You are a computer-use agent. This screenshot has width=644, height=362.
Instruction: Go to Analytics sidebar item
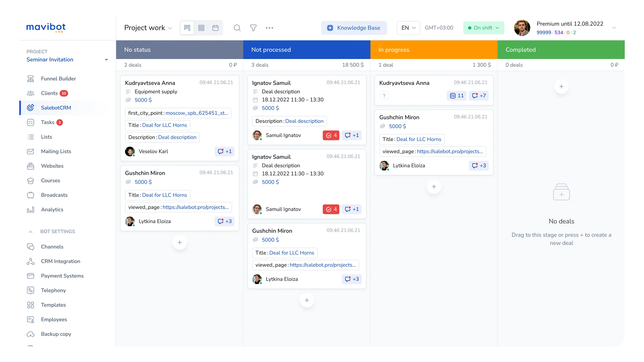[x=52, y=209]
